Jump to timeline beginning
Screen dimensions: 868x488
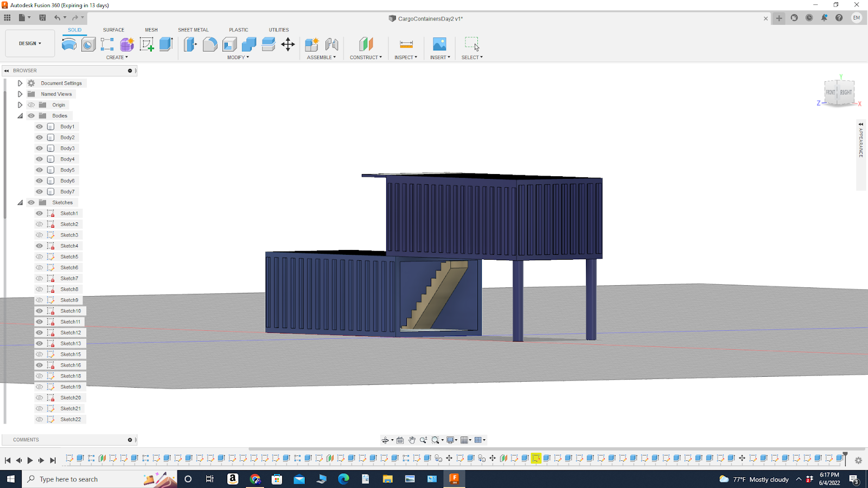pos(8,460)
